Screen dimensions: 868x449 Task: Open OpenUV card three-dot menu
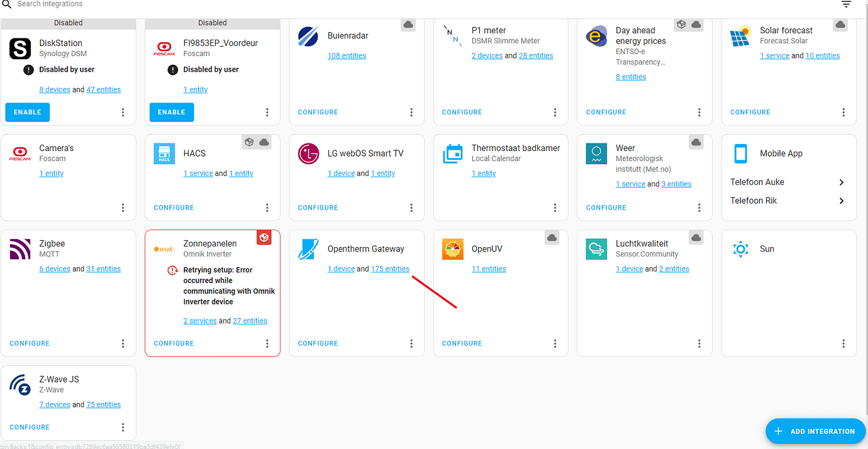point(555,343)
